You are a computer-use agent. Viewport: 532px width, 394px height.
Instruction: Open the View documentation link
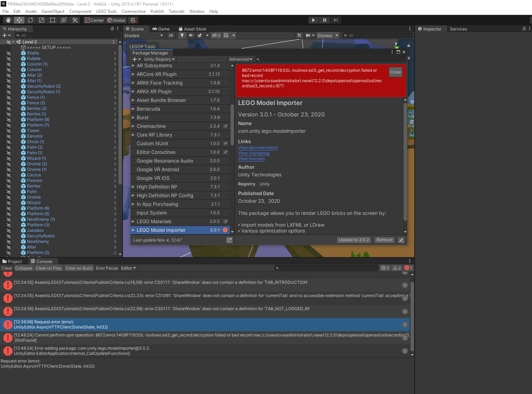coord(258,148)
